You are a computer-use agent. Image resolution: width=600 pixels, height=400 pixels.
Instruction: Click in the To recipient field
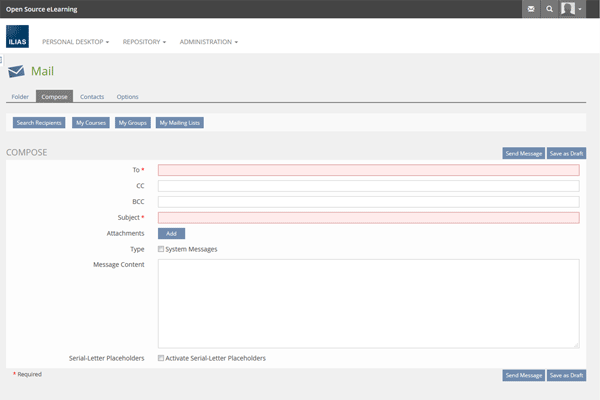[368, 170]
